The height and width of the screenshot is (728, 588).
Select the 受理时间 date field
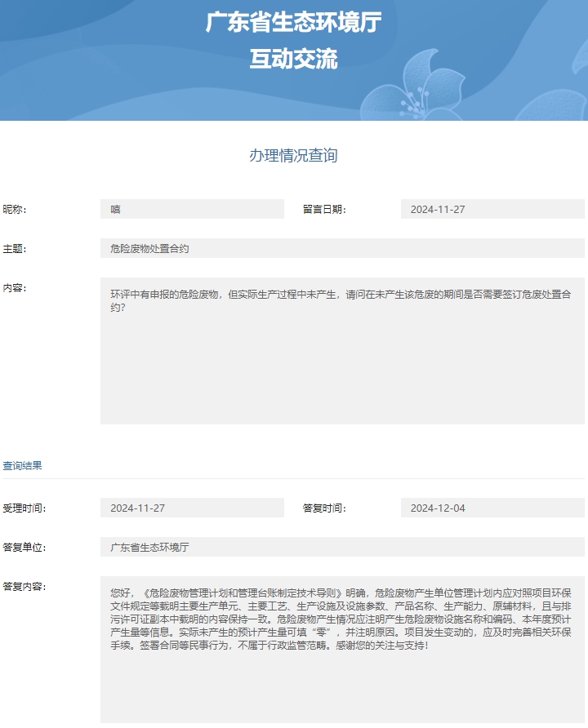coord(192,508)
